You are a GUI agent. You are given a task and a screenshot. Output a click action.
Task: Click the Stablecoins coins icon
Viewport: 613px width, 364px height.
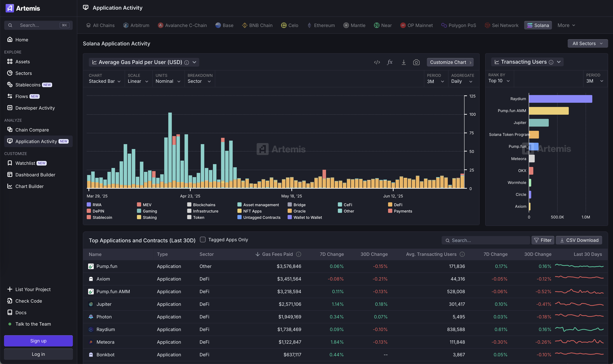10,84
